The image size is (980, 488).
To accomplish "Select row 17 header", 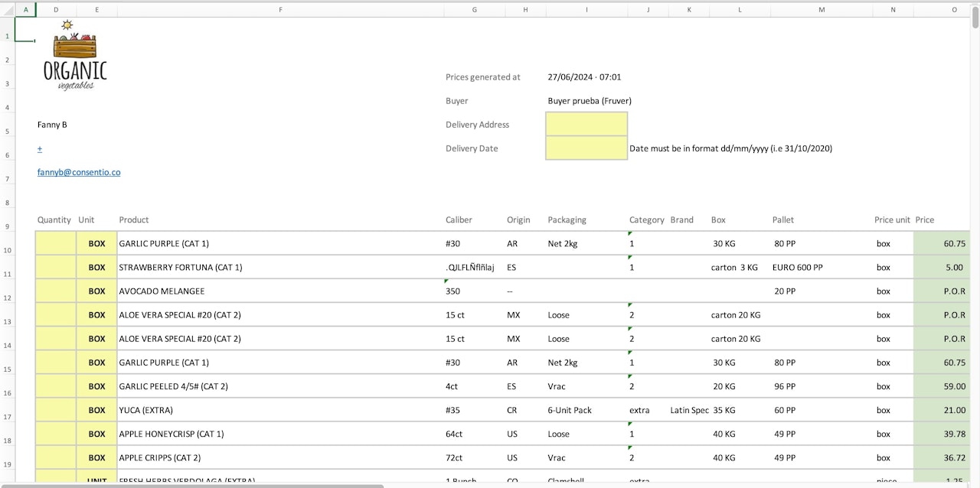I will tap(7, 418).
